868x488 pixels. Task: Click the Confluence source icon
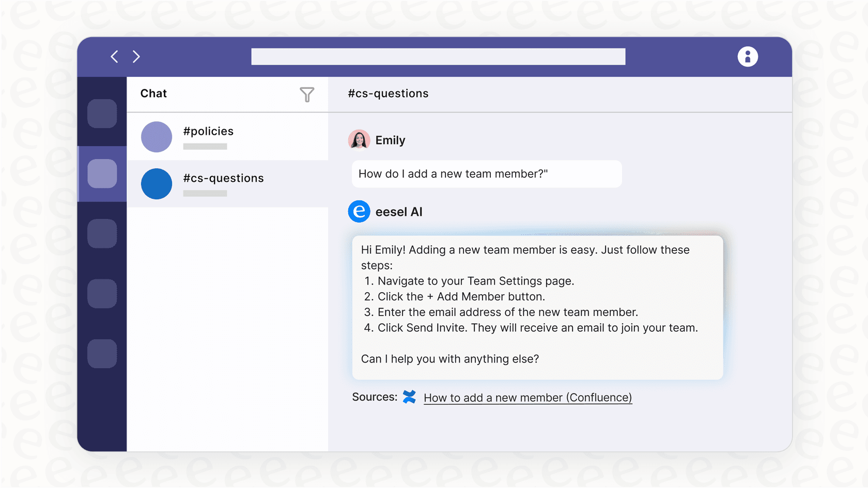pyautogui.click(x=409, y=397)
